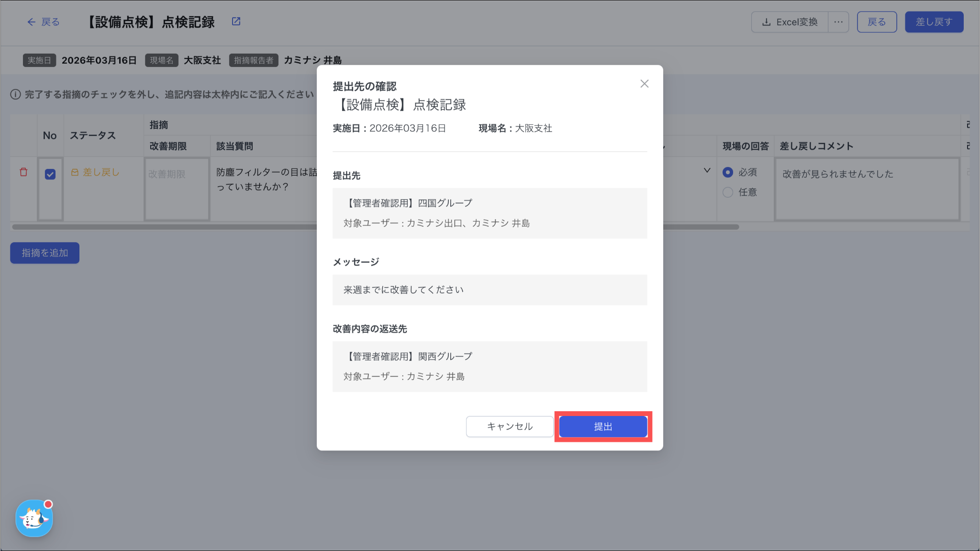Expand the dropdown chevron in the row
The image size is (980, 551).
(x=707, y=170)
